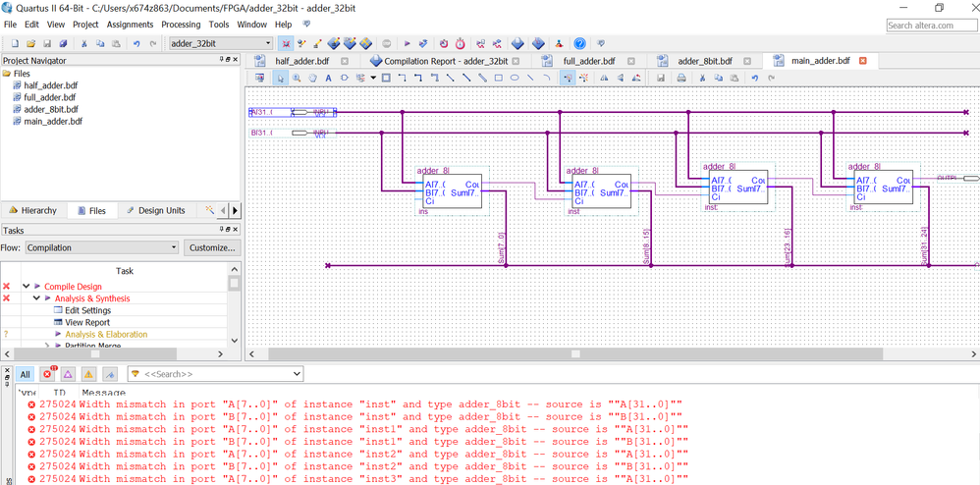Image resolution: width=980 pixels, height=485 pixels.
Task: Open the Help question mark icon
Action: click(x=579, y=43)
